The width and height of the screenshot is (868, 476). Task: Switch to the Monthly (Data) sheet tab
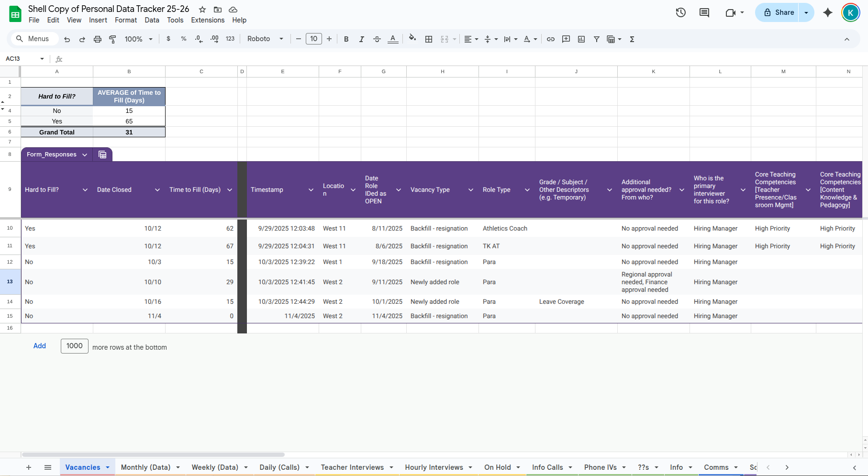pos(146,467)
